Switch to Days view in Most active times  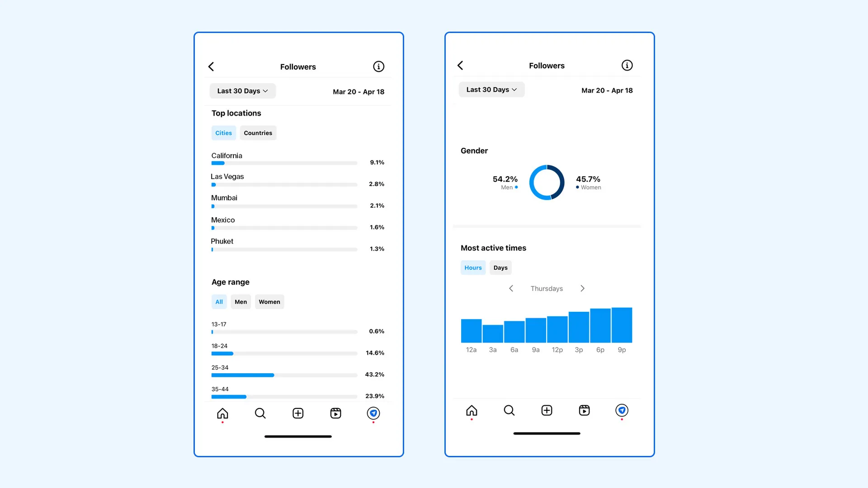[x=500, y=267]
